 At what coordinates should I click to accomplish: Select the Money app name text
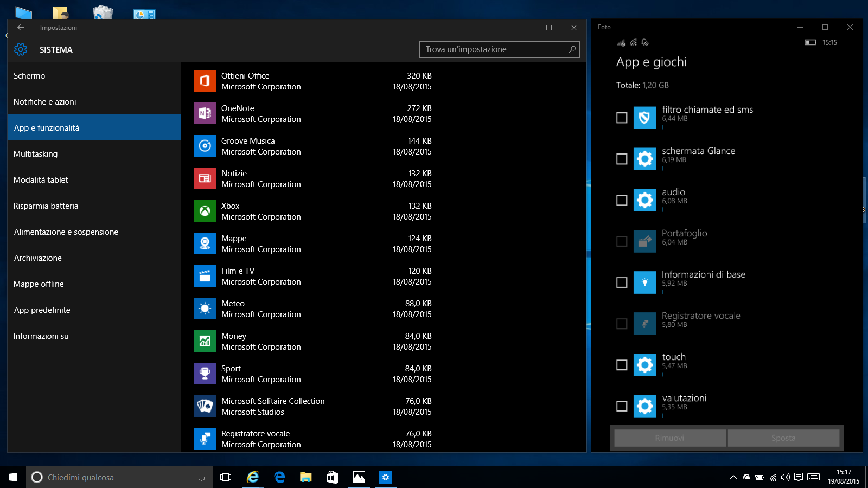tap(234, 336)
